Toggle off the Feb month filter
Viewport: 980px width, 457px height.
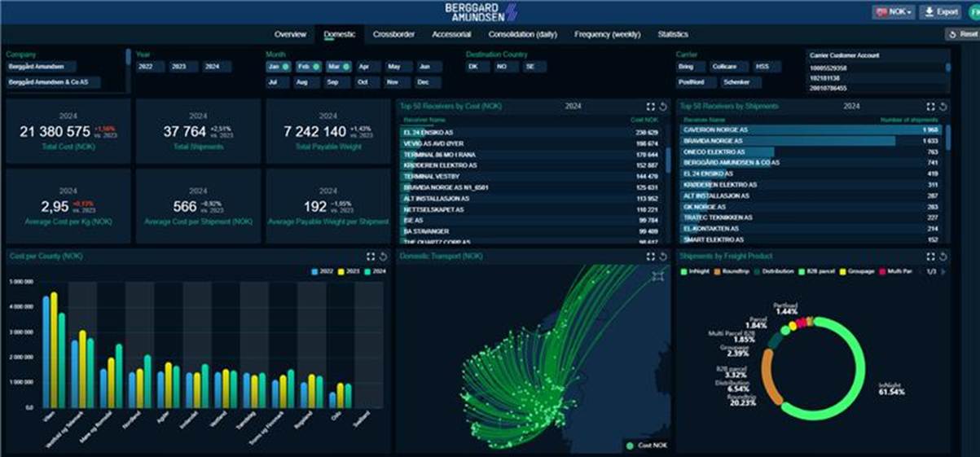(308, 67)
